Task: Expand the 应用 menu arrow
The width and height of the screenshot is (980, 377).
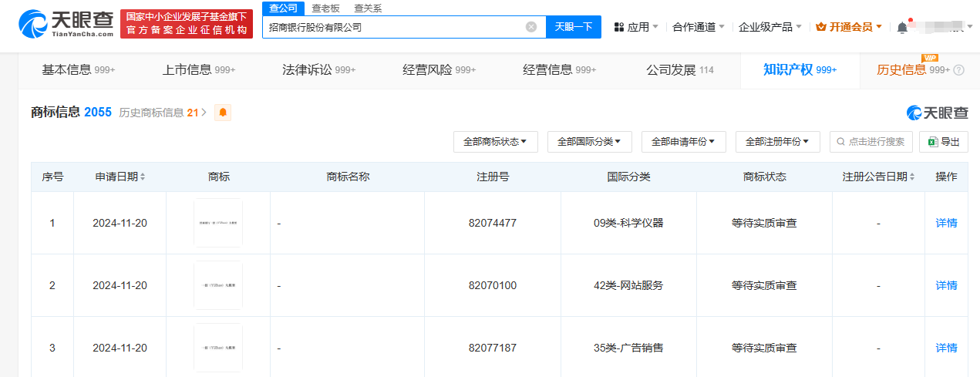Action: point(655,27)
